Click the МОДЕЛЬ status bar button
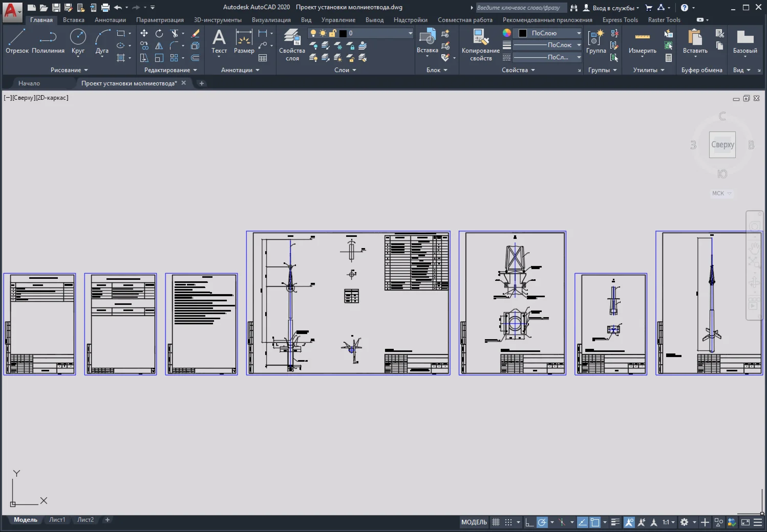Image resolution: width=767 pixels, height=532 pixels. 474,522
